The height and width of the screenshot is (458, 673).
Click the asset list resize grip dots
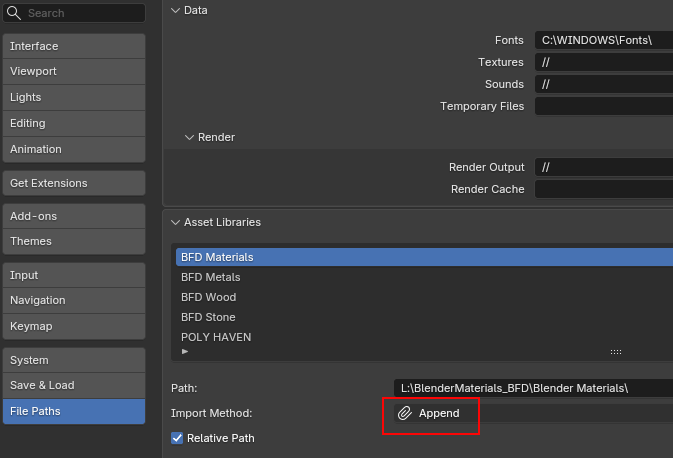pos(616,352)
